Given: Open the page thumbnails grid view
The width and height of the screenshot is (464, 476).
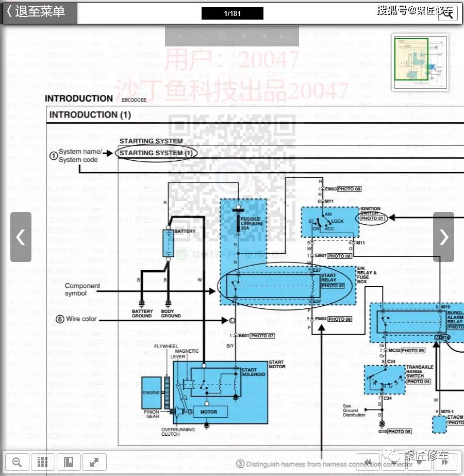Looking at the screenshot, I should (x=43, y=462).
